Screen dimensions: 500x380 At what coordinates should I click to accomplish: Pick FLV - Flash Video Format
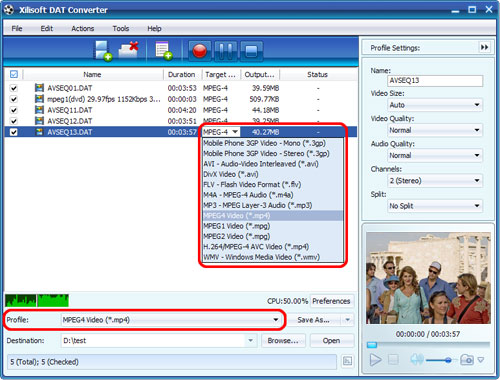tap(273, 184)
